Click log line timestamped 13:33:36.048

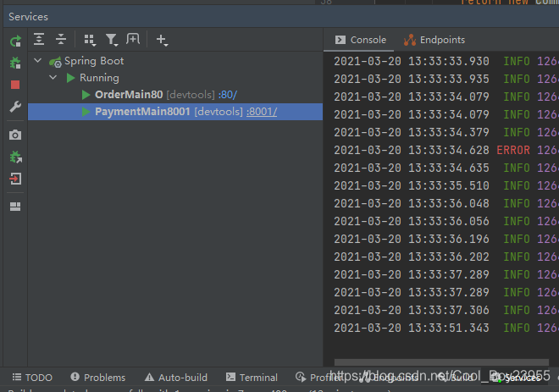click(446, 203)
